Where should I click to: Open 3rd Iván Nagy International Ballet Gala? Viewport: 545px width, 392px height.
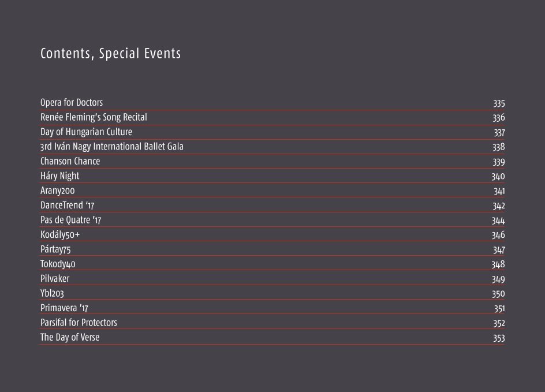(x=111, y=147)
